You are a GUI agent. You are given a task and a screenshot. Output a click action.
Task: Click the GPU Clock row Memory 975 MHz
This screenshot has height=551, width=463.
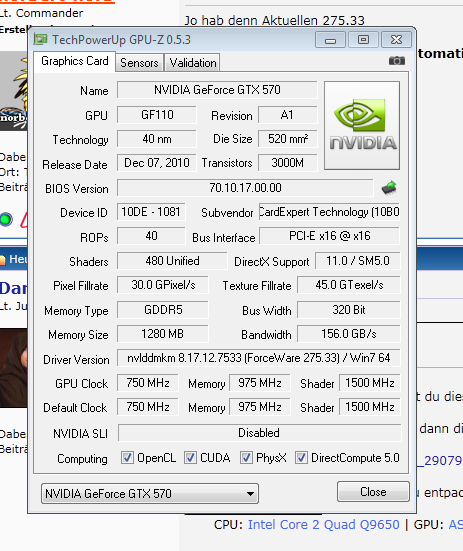[x=260, y=383]
